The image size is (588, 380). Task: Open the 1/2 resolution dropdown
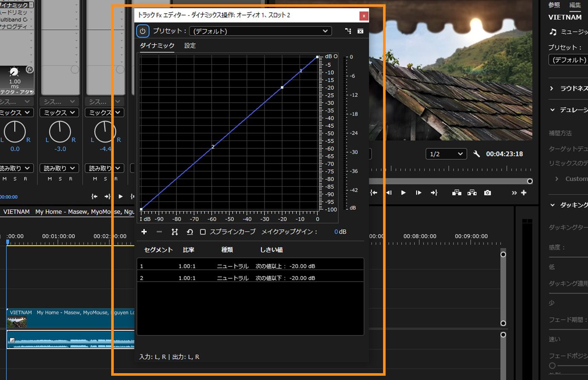click(x=446, y=154)
